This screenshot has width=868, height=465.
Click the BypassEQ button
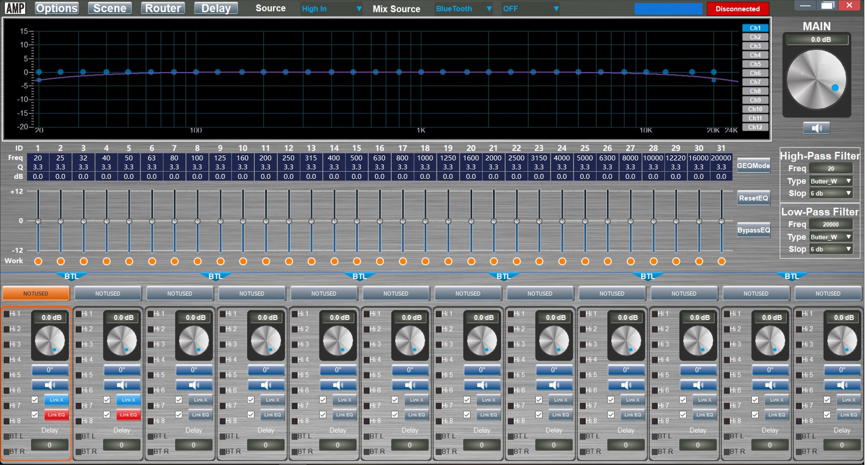(753, 230)
